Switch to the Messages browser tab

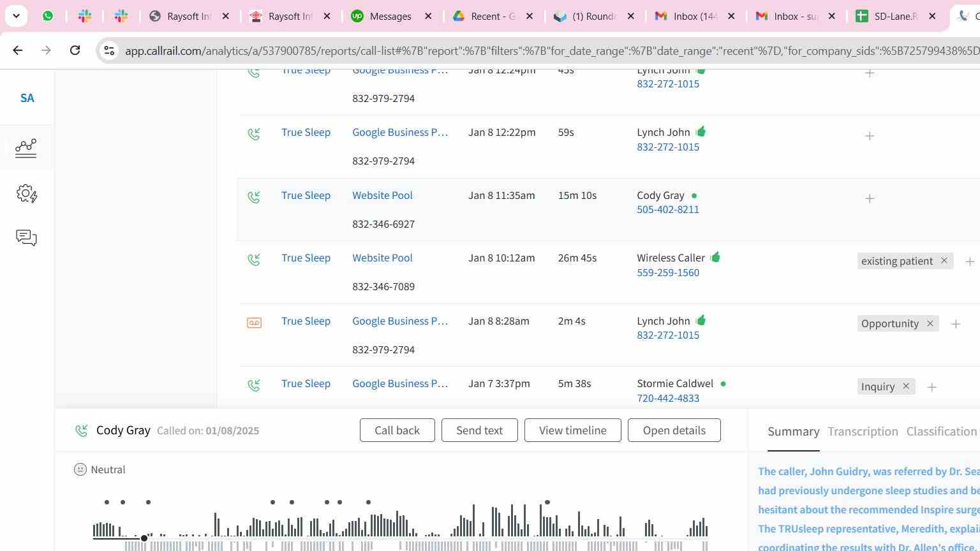pyautogui.click(x=392, y=16)
